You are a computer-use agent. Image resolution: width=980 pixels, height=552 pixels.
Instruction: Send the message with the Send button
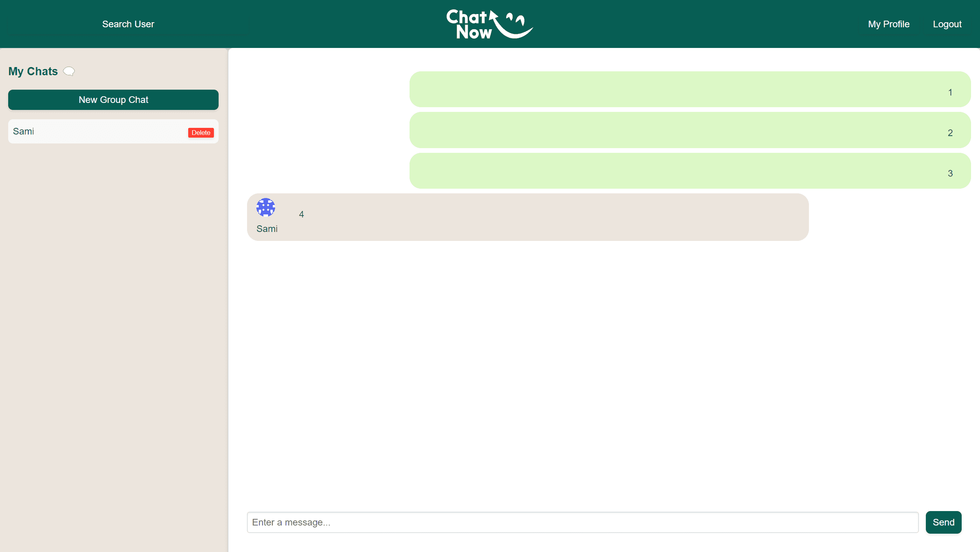point(943,522)
